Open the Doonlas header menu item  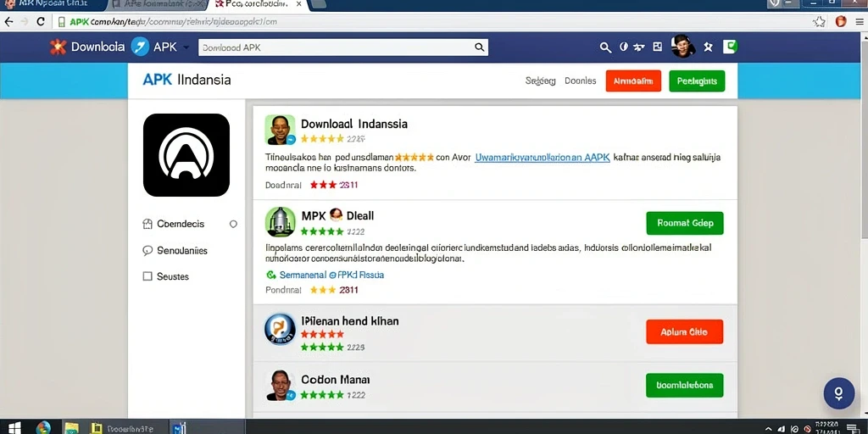[580, 81]
